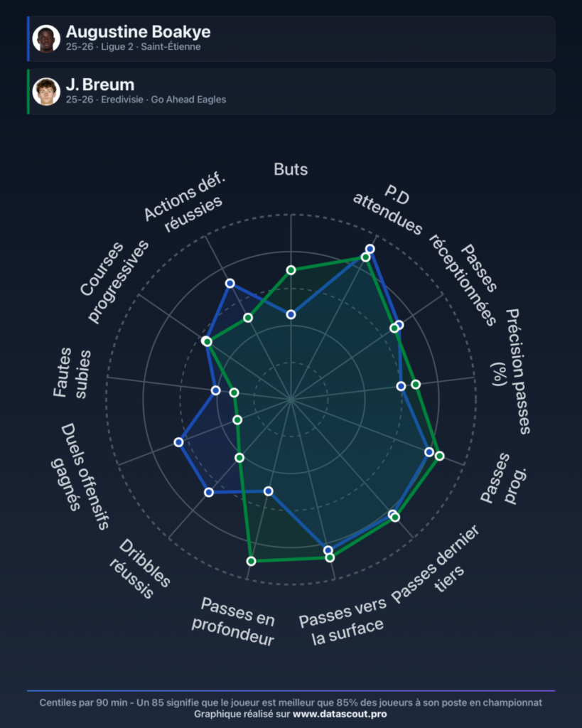Click the Fautes subies label
Screen dimensions: 582x728
[72, 373]
